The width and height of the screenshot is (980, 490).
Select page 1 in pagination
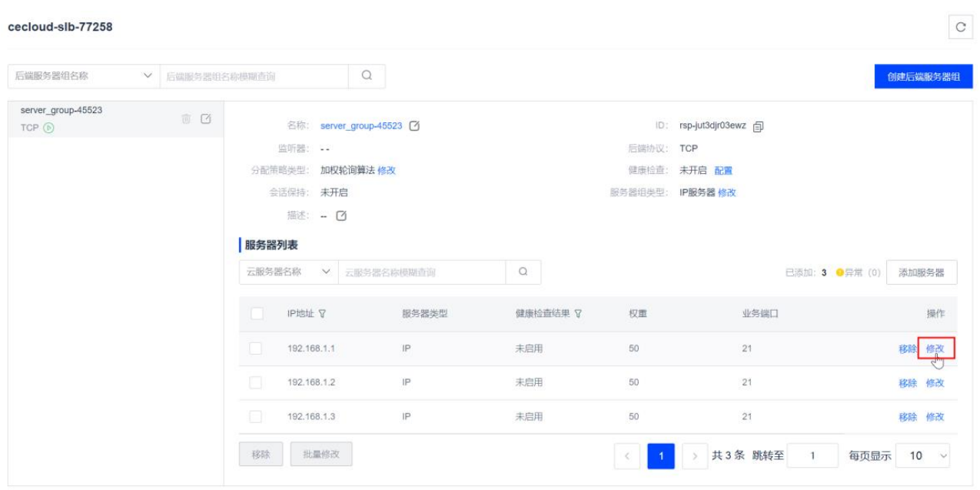661,455
